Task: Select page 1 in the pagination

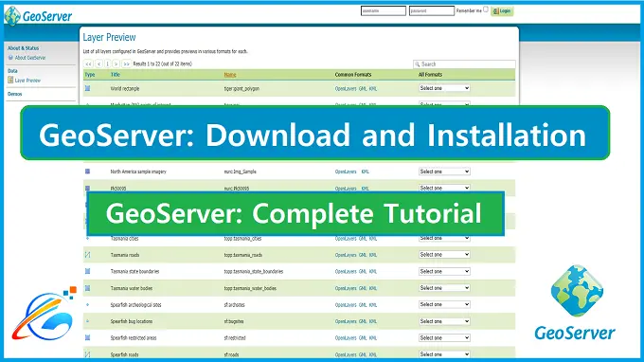Action: tap(108, 63)
